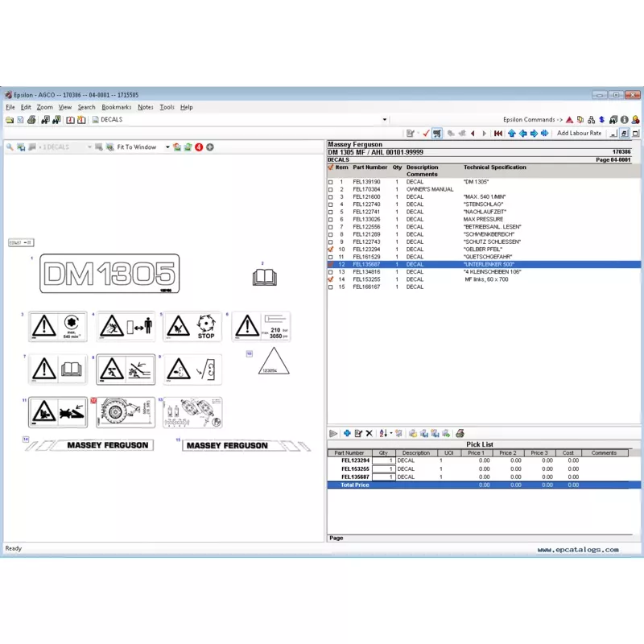
Task: Click the Add Labour Rate button
Action: [579, 133]
